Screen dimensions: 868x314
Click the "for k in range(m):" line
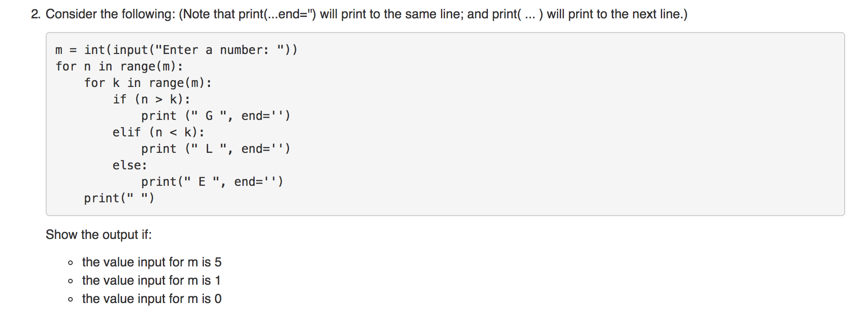148,83
